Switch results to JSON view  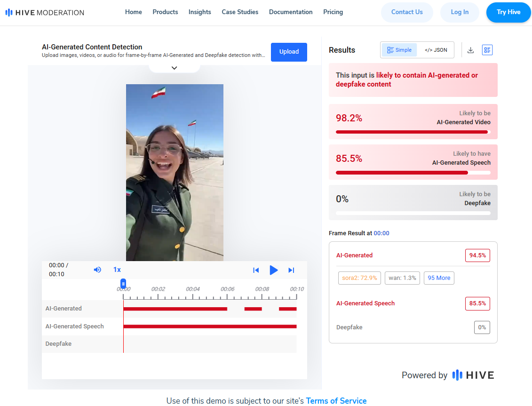[436, 50]
